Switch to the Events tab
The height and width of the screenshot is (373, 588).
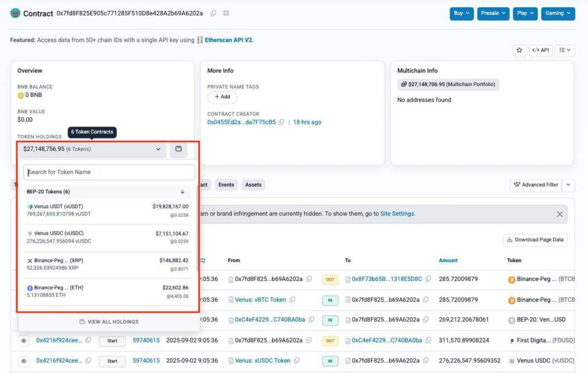(226, 185)
